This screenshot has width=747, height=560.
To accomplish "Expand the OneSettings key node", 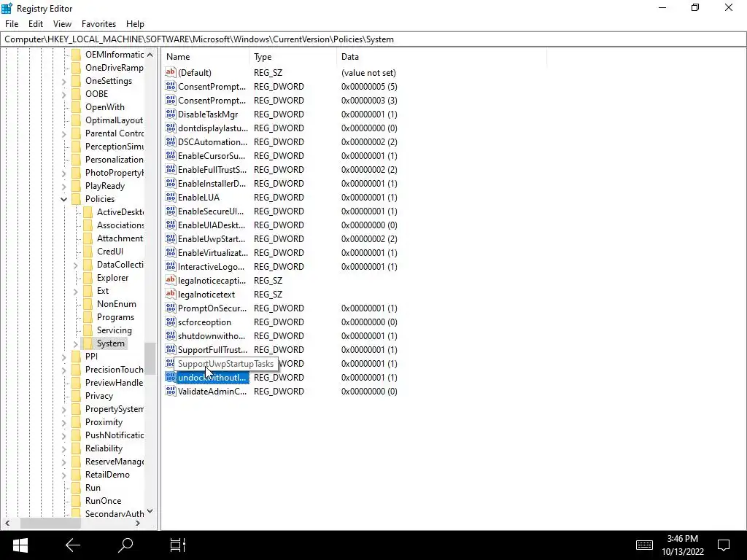I will [x=64, y=81].
